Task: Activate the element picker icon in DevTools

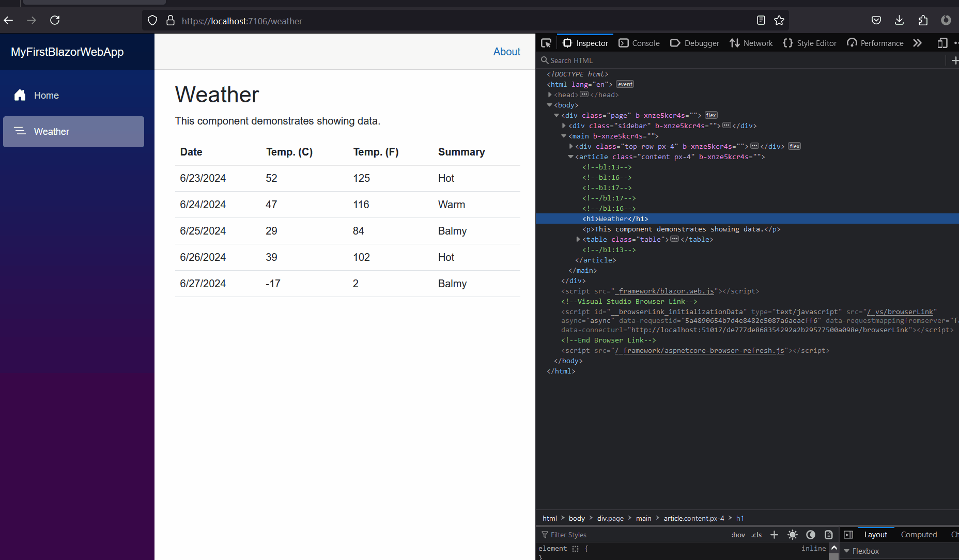Action: click(x=546, y=43)
